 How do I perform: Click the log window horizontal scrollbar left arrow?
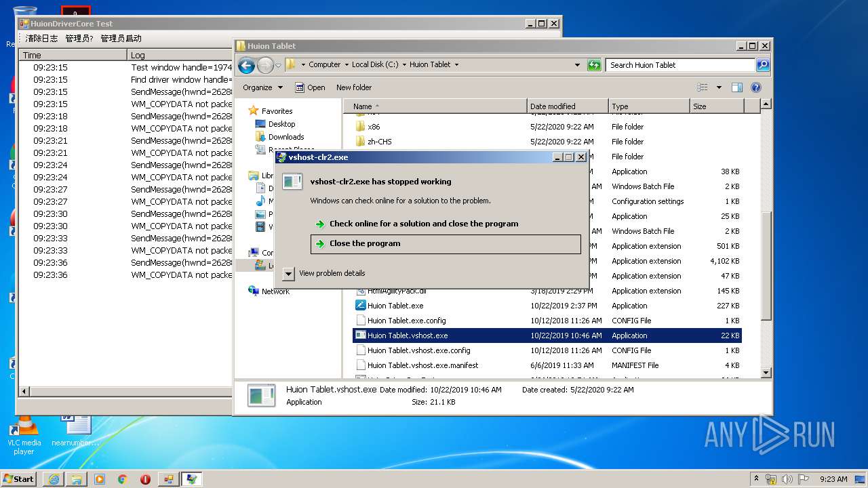(x=24, y=392)
